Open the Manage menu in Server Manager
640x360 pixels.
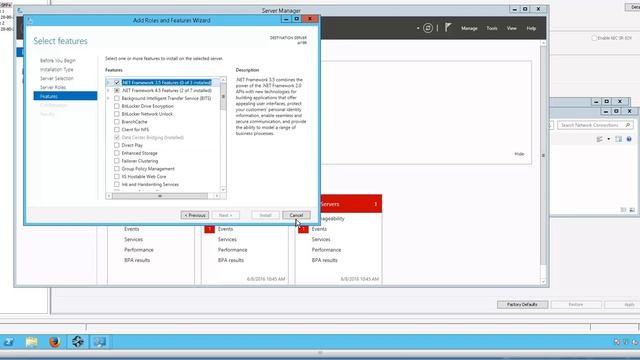469,29
